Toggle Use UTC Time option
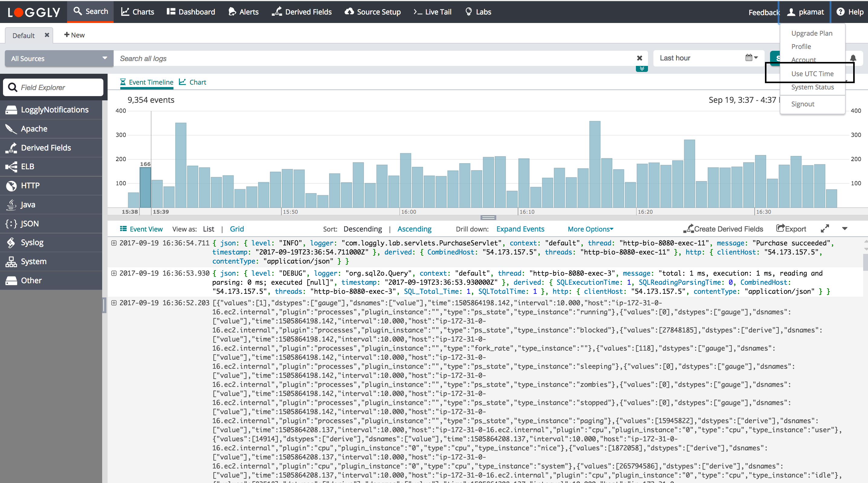 tap(812, 73)
